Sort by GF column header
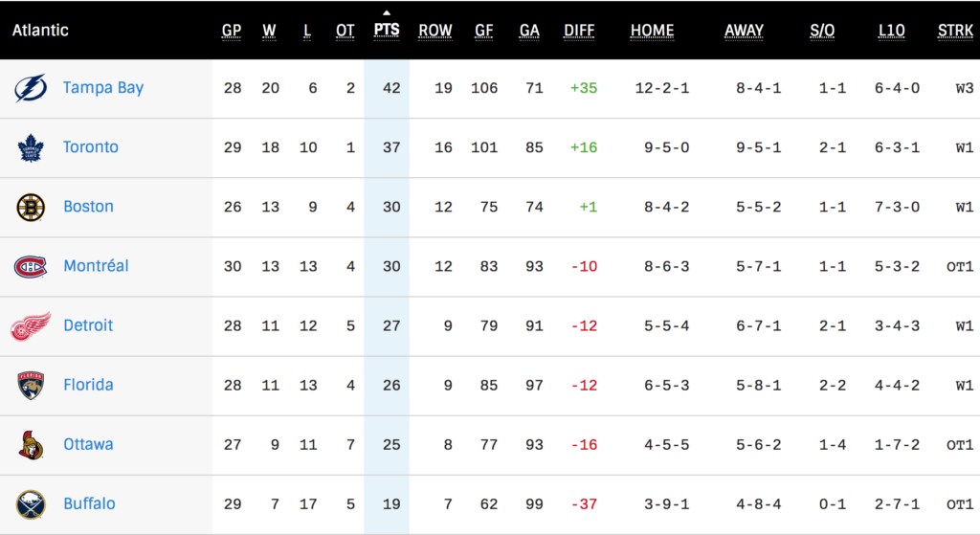The height and width of the screenshot is (535, 980). pos(484,31)
